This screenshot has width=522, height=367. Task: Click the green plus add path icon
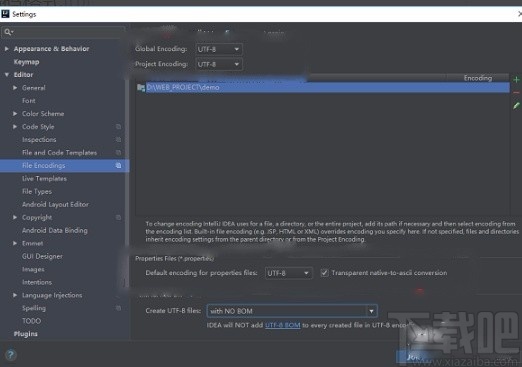pyautogui.click(x=516, y=80)
